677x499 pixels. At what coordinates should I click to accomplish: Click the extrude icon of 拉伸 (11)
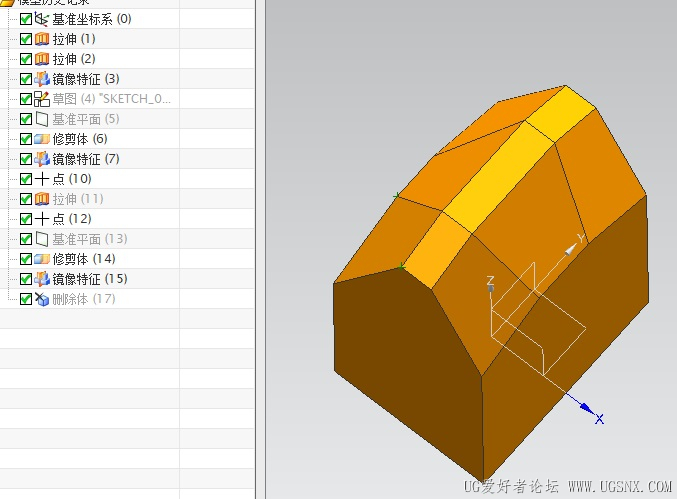coord(42,199)
